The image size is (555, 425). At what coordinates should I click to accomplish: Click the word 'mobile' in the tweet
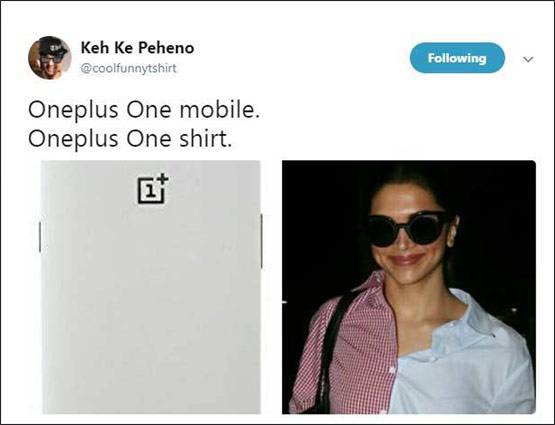tap(217, 110)
